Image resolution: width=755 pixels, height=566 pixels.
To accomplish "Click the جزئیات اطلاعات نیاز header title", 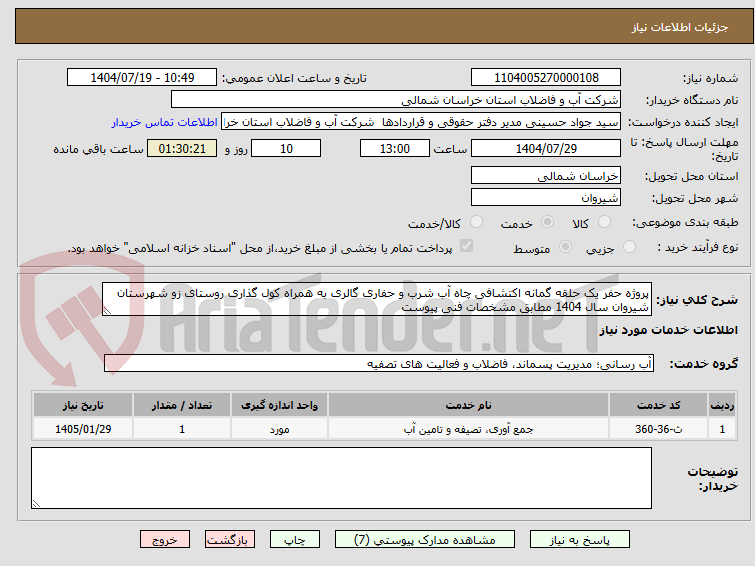I will 680,27.
